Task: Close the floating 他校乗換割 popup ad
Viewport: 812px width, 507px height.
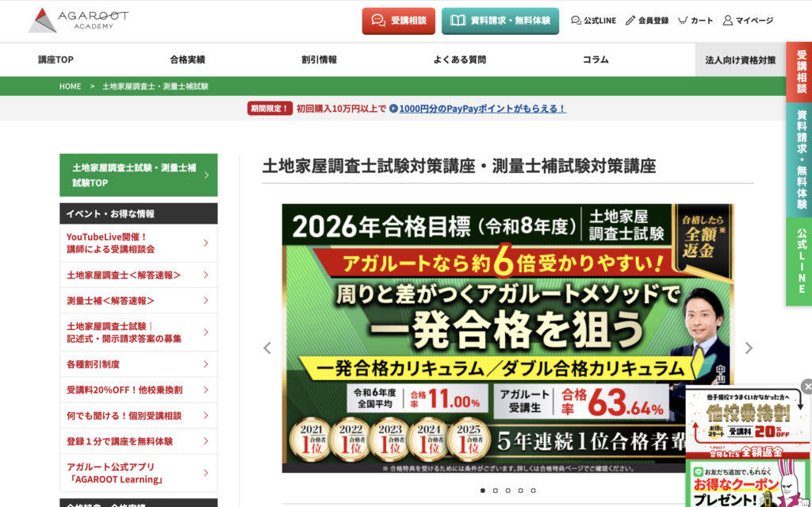Action: [806, 387]
